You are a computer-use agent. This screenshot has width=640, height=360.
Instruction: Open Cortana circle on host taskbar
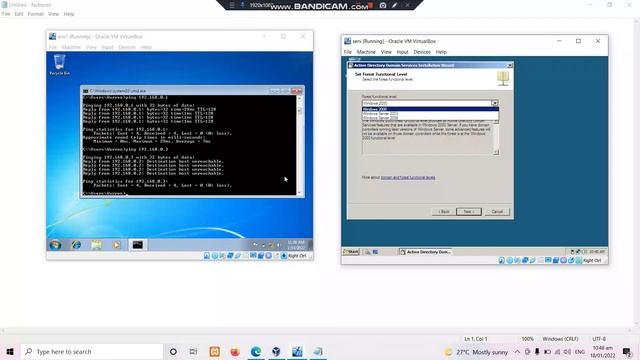click(173, 351)
